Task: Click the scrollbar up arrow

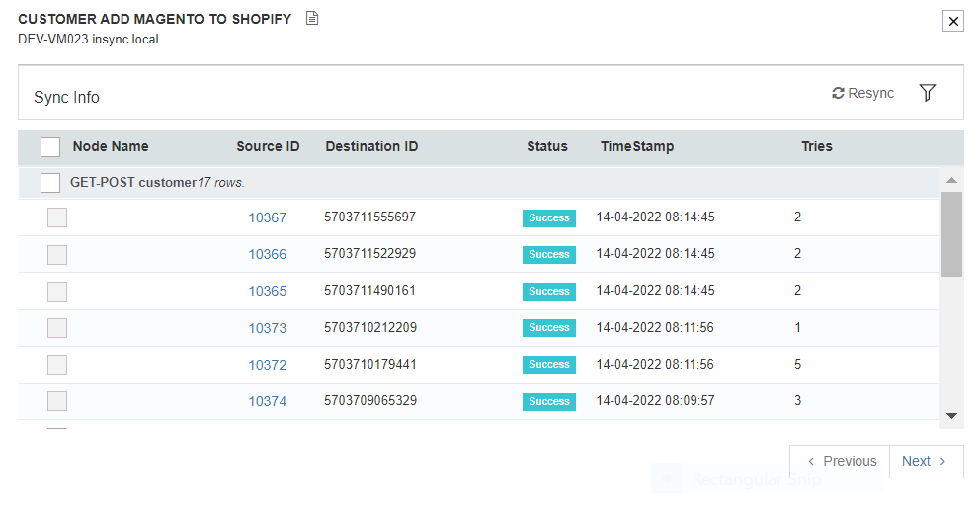Action: (x=952, y=180)
